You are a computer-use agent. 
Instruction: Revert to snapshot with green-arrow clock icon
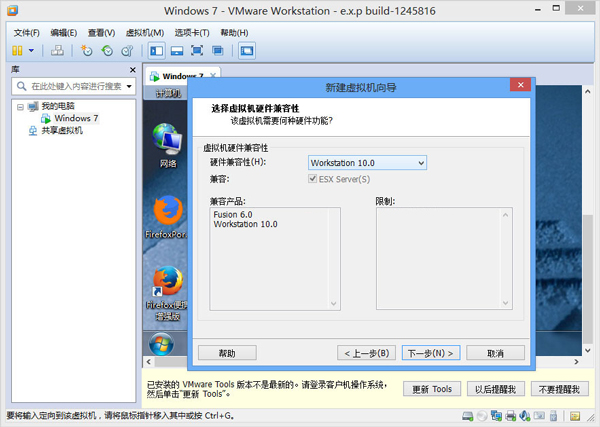107,51
